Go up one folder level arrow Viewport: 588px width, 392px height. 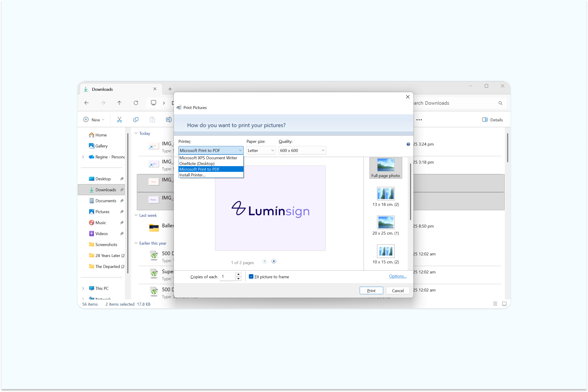click(119, 103)
